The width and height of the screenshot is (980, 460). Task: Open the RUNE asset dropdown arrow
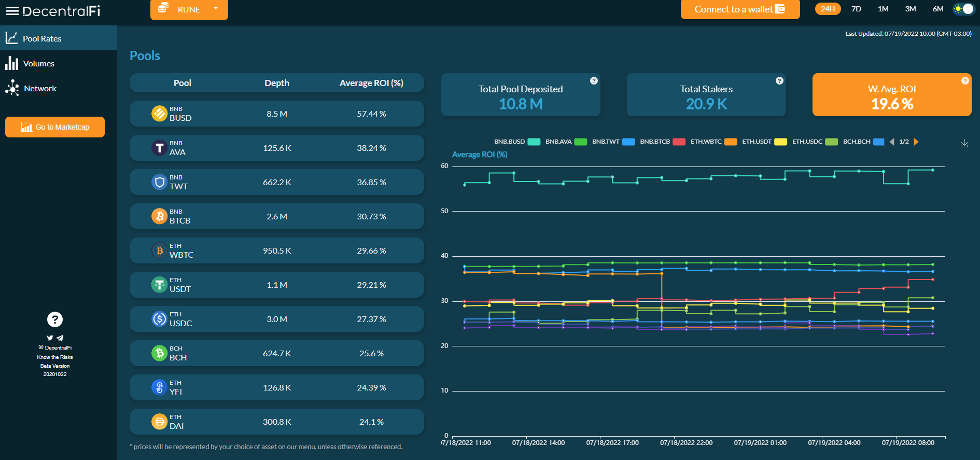(216, 8)
